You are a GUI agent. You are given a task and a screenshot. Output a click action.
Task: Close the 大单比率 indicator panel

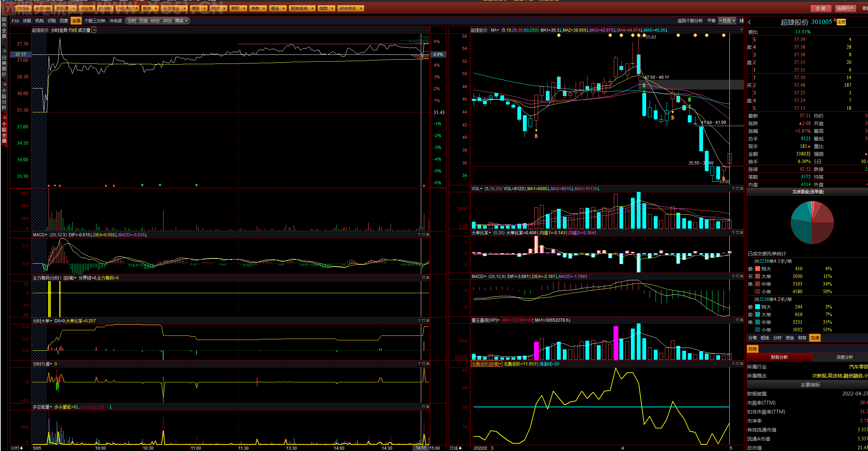click(x=742, y=233)
